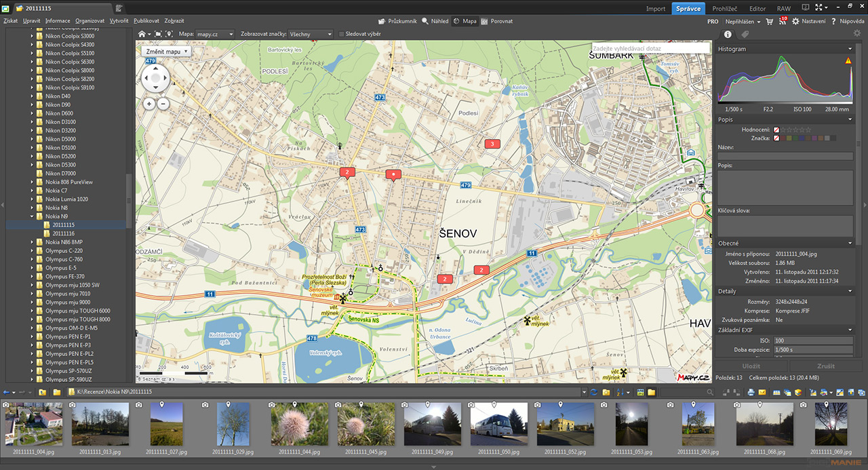Open the Změnit mapu dropdown on map
Image resolution: width=868 pixels, height=470 pixels.
click(x=167, y=52)
